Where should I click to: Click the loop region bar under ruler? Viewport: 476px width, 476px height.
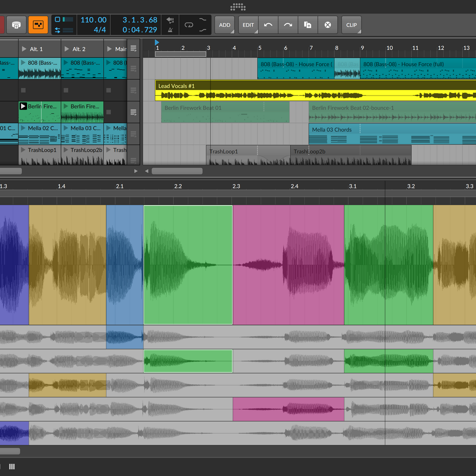click(180, 54)
